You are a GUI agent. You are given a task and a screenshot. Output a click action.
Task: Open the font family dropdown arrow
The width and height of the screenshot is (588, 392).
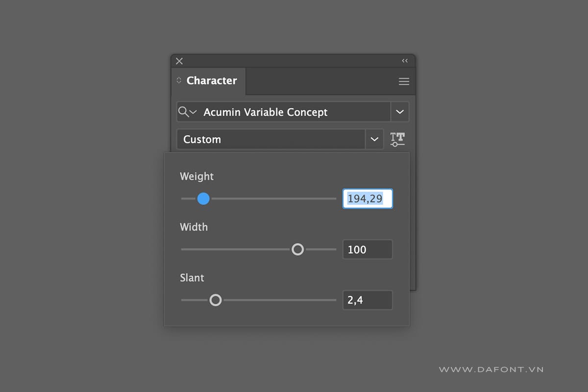pyautogui.click(x=400, y=112)
